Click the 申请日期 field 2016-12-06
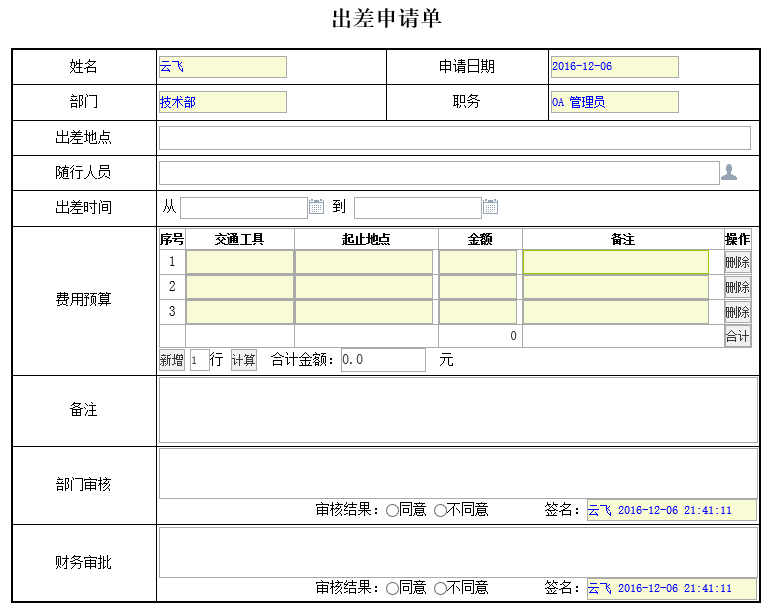The height and width of the screenshot is (615, 769). 615,67
